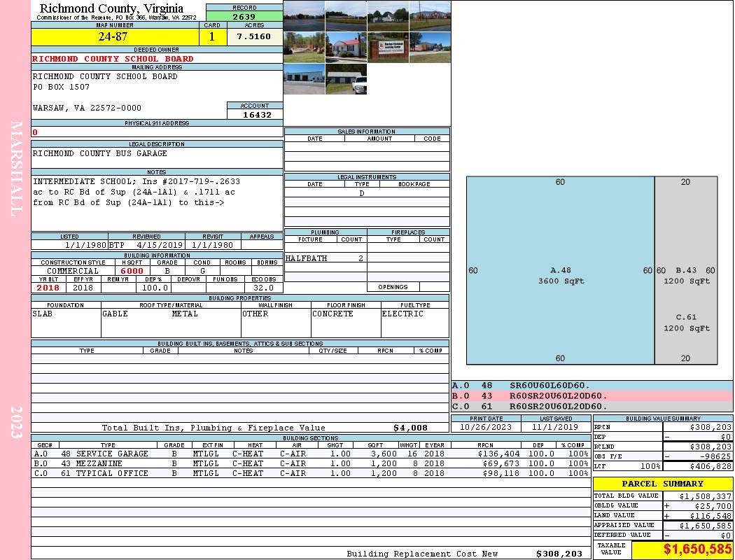
Task: Click the yellow Parcel Summary header
Action: click(662, 484)
